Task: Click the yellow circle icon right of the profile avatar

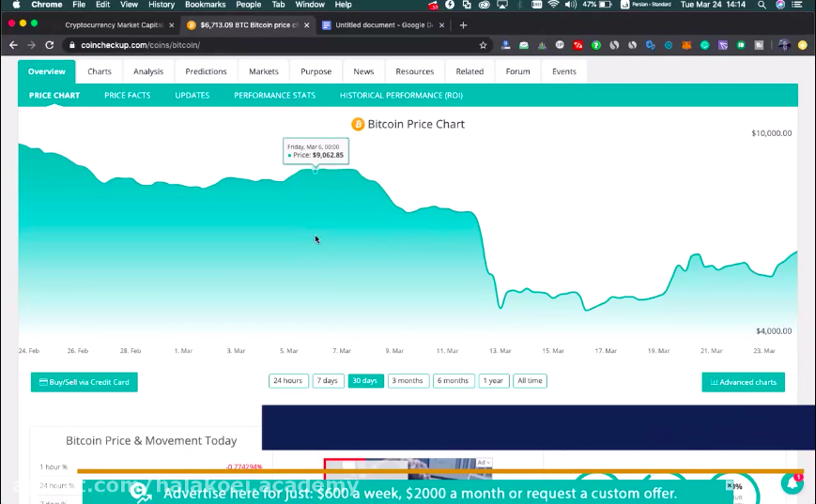Action: tap(803, 45)
